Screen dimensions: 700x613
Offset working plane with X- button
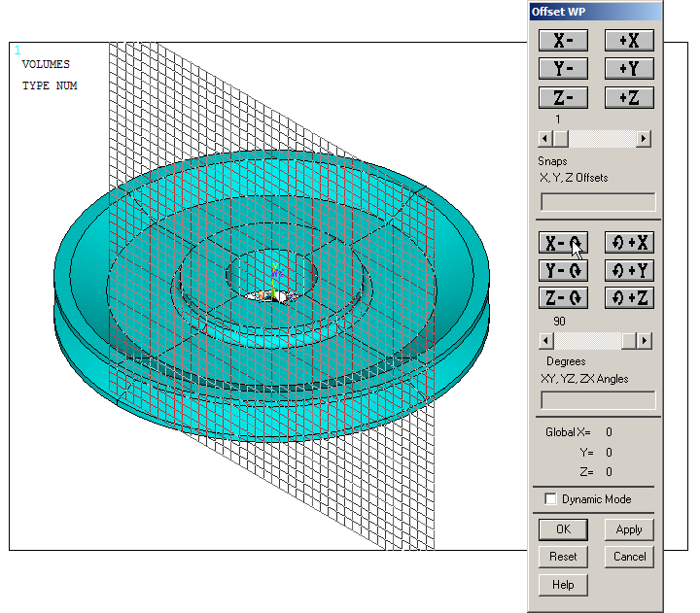click(x=563, y=41)
